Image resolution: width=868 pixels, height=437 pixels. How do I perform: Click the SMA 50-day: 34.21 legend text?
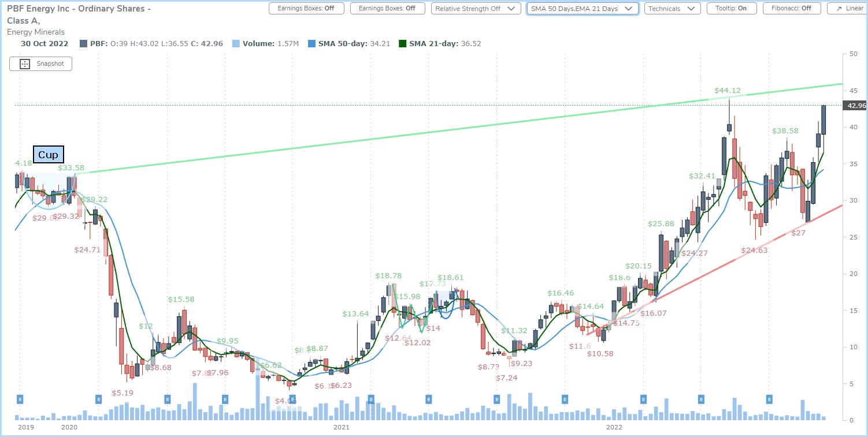click(355, 44)
